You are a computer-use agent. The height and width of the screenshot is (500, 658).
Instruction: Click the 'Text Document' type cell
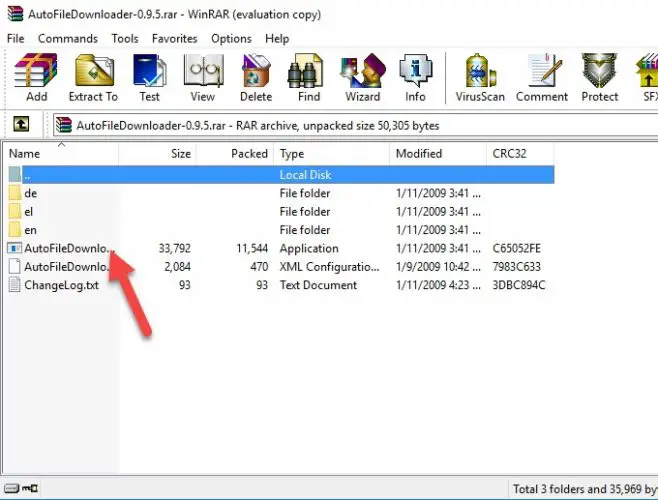pyautogui.click(x=318, y=285)
